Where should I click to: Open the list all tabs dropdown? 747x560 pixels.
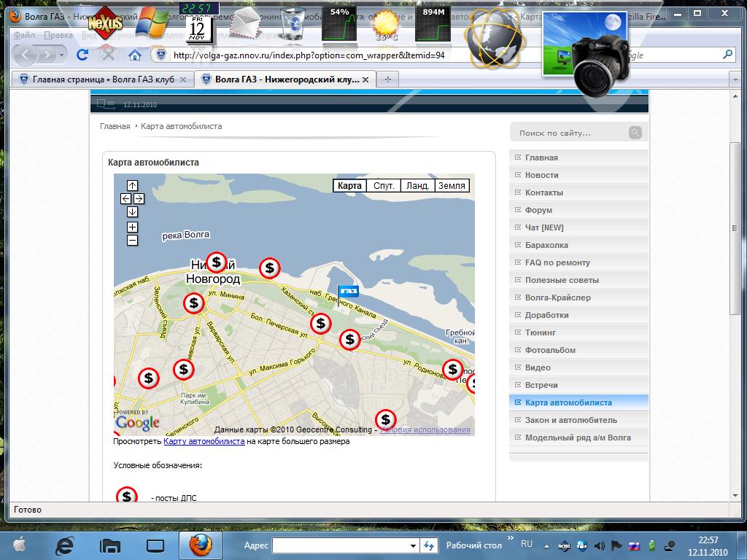click(736, 80)
